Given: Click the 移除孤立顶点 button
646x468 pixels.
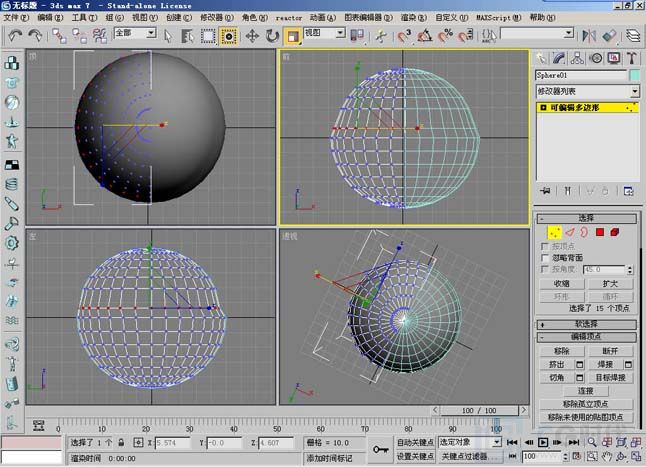Looking at the screenshot, I should pyautogui.click(x=586, y=404).
